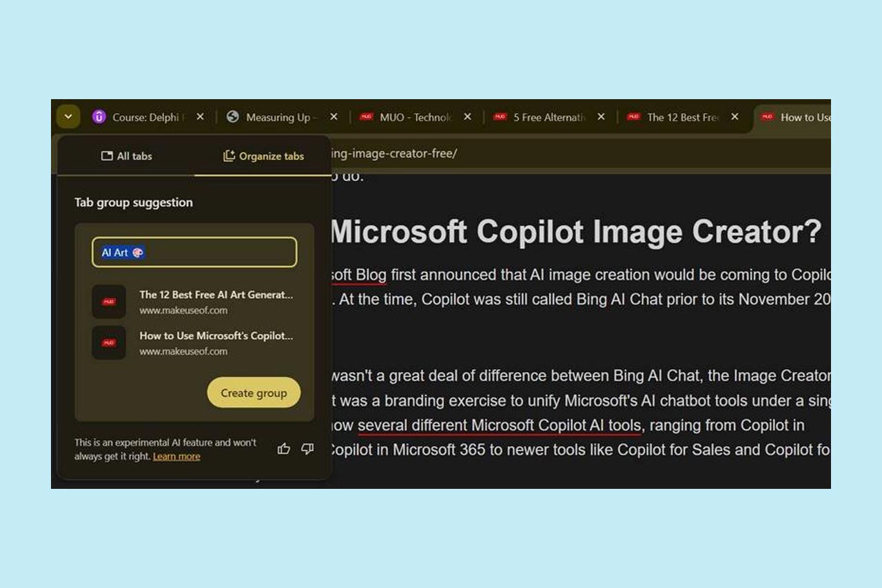Select How to Use Microsoft's Copilot suggestion
Viewport: 882px width, 588px height.
(194, 343)
